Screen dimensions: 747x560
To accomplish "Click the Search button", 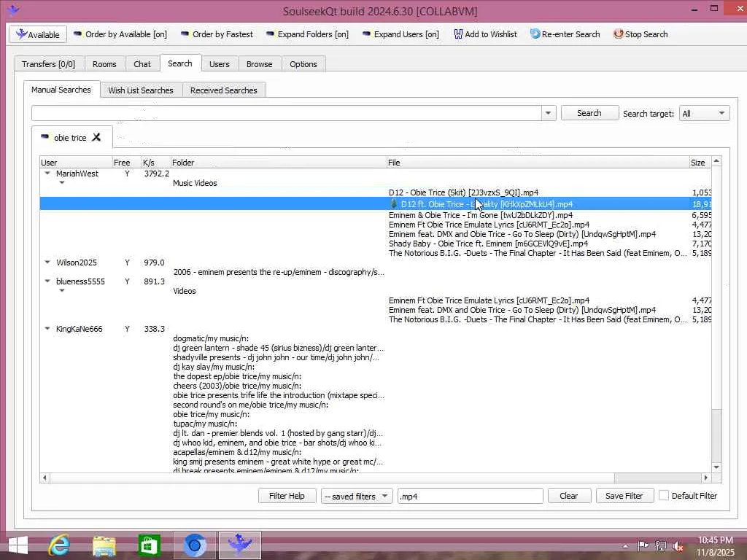I will [589, 113].
